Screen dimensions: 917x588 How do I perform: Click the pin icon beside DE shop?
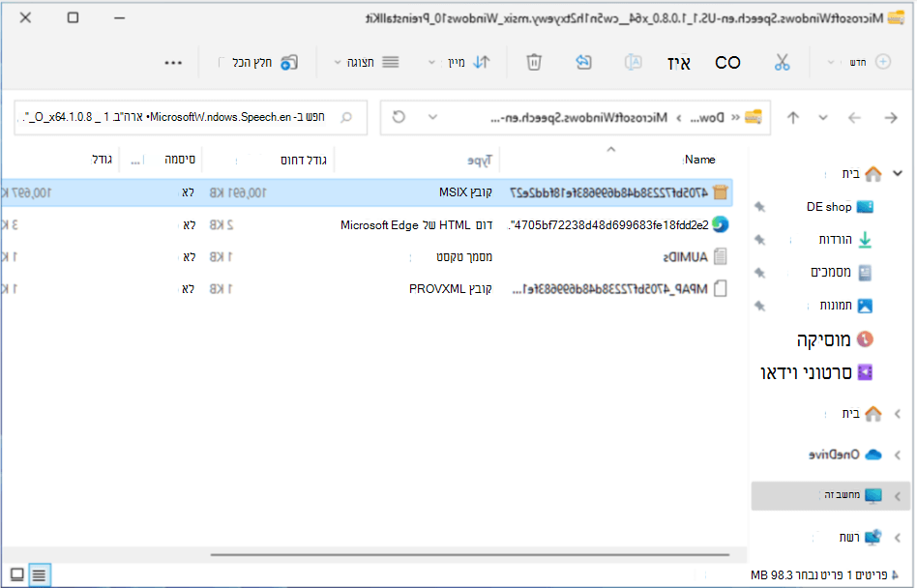click(x=759, y=206)
